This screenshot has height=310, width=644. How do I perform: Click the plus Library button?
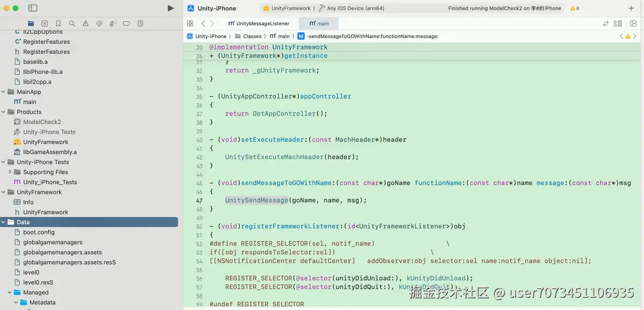631,8
